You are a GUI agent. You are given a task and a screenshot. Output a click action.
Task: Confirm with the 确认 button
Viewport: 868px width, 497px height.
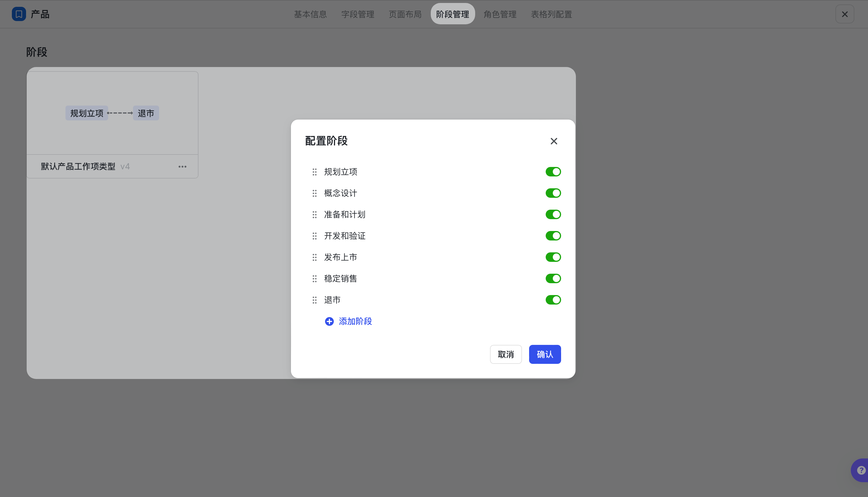point(545,354)
